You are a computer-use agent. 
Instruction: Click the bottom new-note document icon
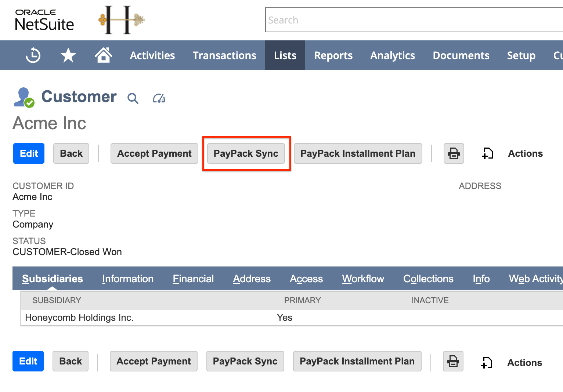[487, 363]
